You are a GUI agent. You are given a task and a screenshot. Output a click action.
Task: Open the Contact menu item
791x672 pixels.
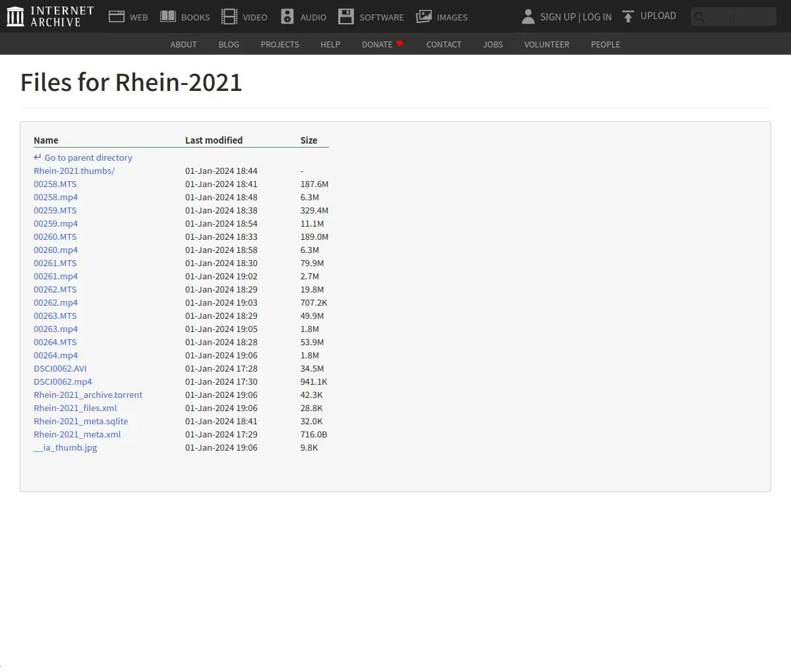click(444, 44)
